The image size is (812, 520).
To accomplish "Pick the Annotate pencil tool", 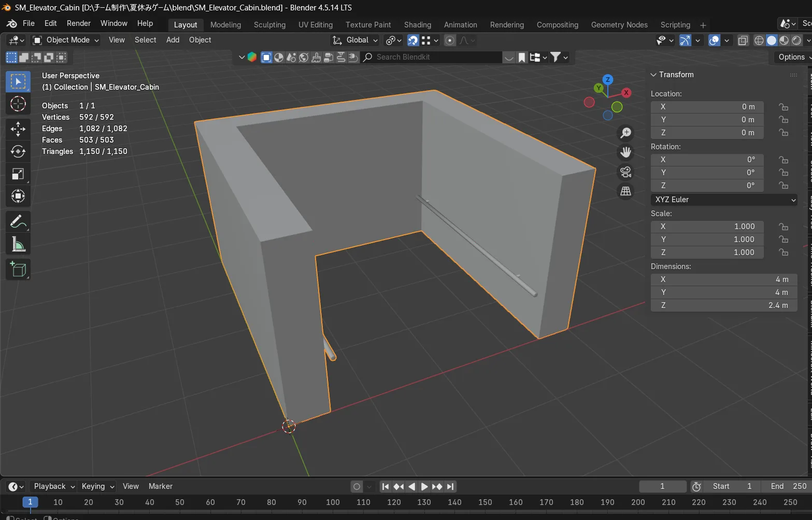I will [18, 221].
